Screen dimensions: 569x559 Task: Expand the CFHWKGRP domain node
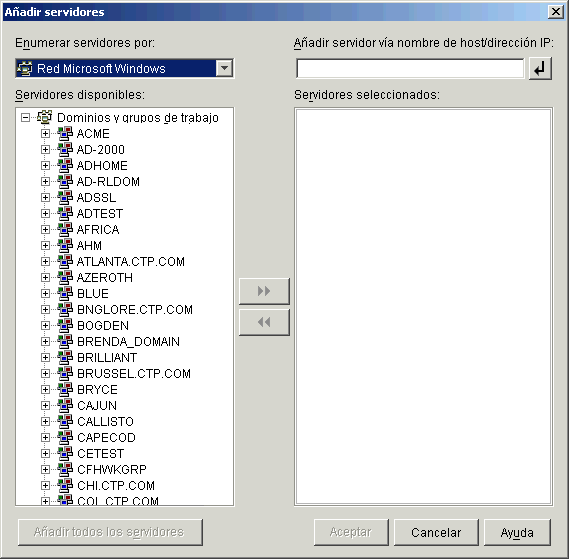[x=45, y=469]
